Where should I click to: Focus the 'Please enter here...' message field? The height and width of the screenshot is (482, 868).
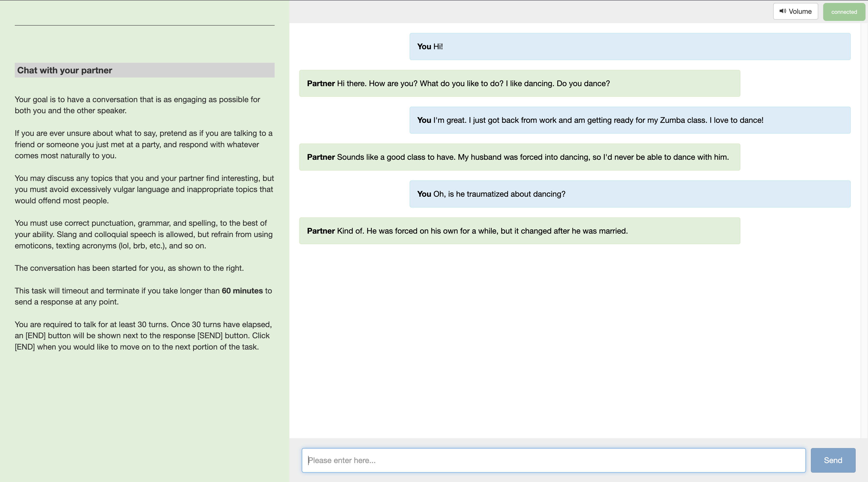click(x=553, y=460)
